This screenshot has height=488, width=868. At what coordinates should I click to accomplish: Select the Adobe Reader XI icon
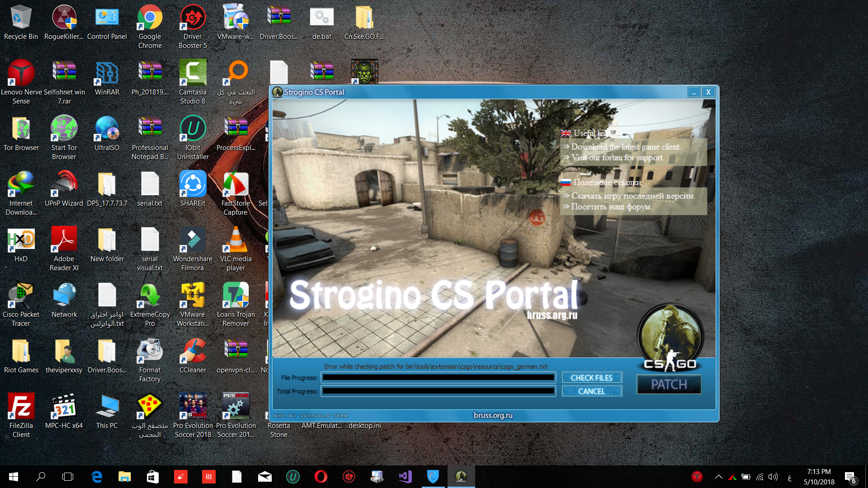click(x=64, y=249)
